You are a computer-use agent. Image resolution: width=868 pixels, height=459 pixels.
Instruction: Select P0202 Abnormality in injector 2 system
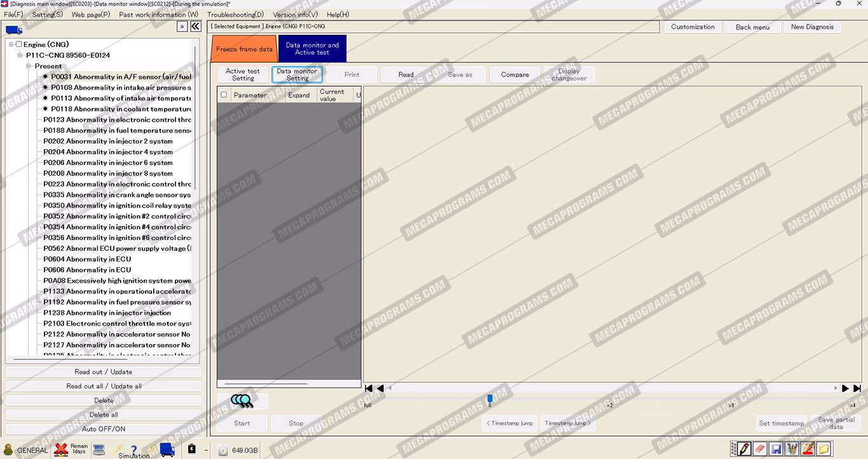(x=108, y=141)
